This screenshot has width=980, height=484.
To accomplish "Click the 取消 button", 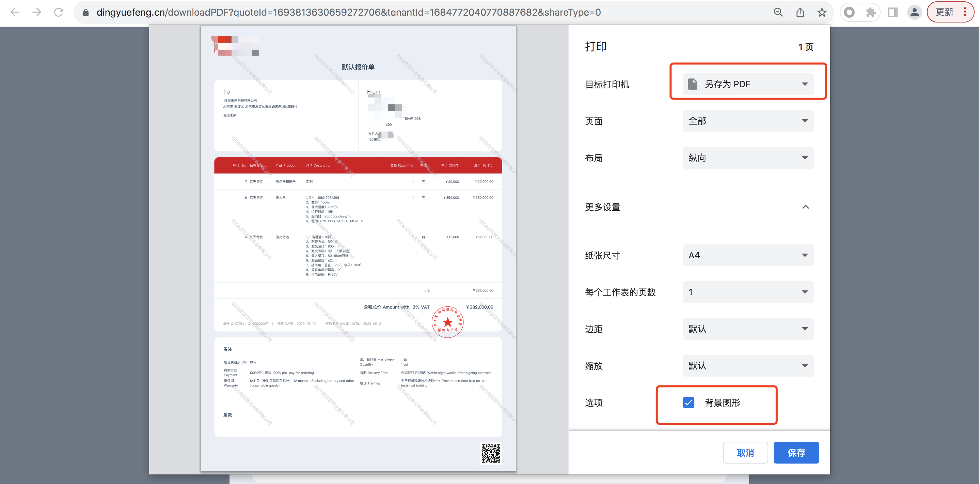I will (x=745, y=452).
